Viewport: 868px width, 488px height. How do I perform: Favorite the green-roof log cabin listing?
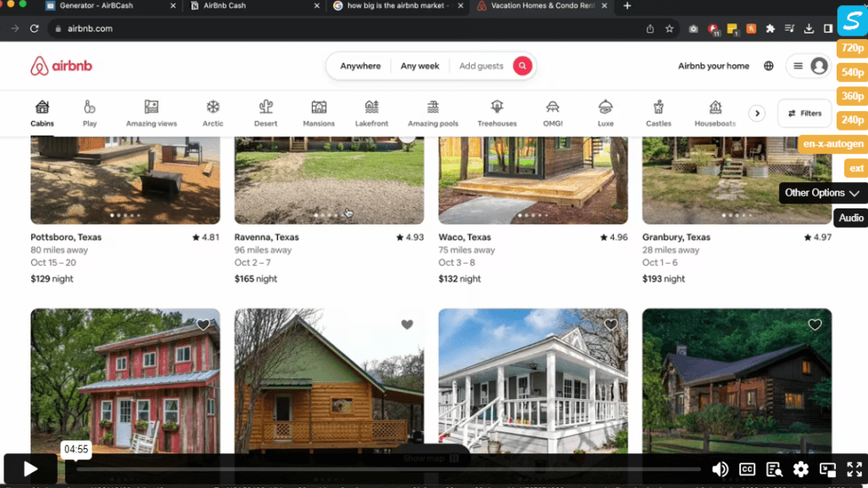tap(407, 324)
